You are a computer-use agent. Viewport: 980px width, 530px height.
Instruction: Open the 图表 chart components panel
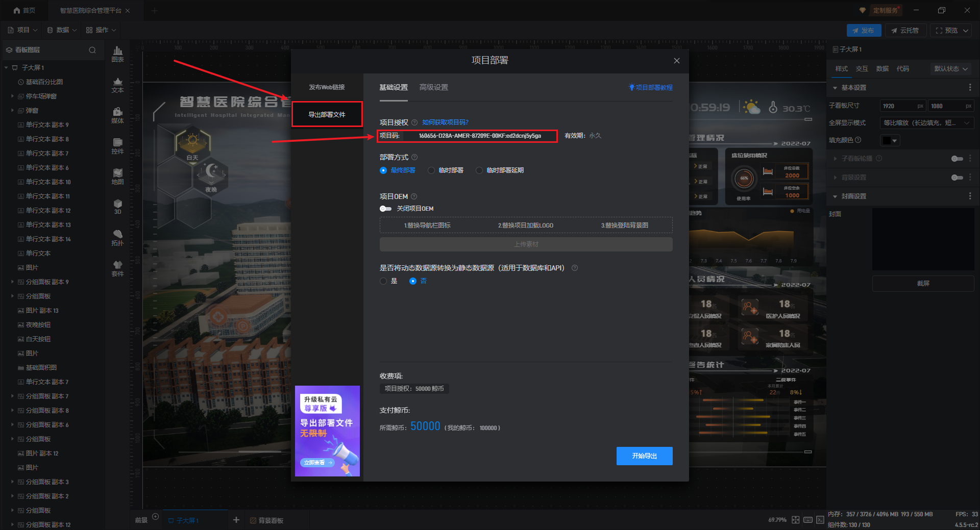point(117,54)
